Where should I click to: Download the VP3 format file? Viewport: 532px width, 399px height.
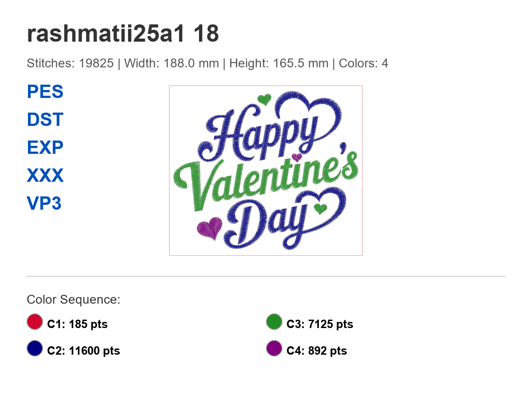[44, 203]
